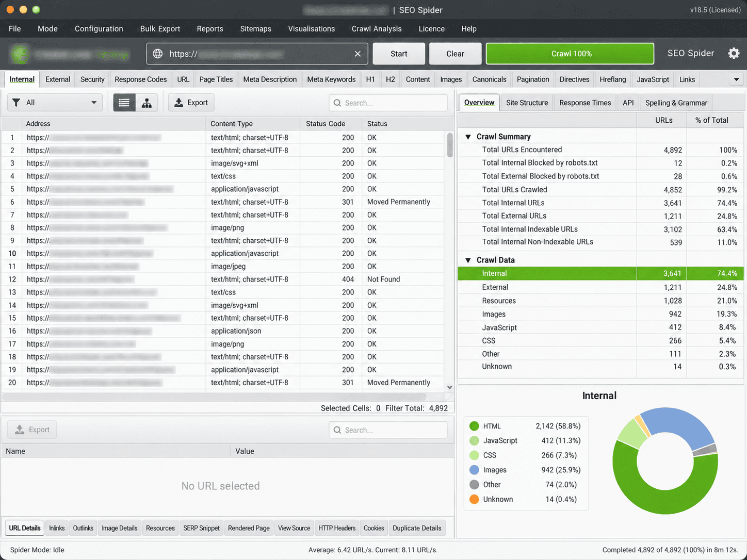Click the upper Export button
Image resolution: width=747 pixels, height=560 pixels.
(191, 103)
